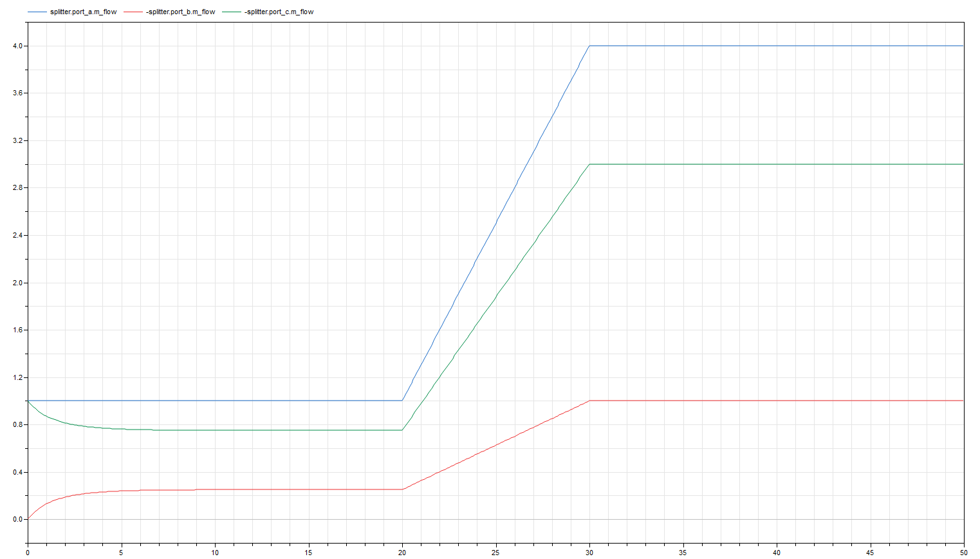Screen dimensions: 980x559
Task: Click the x-axis tick label 20
Action: [x=402, y=552]
